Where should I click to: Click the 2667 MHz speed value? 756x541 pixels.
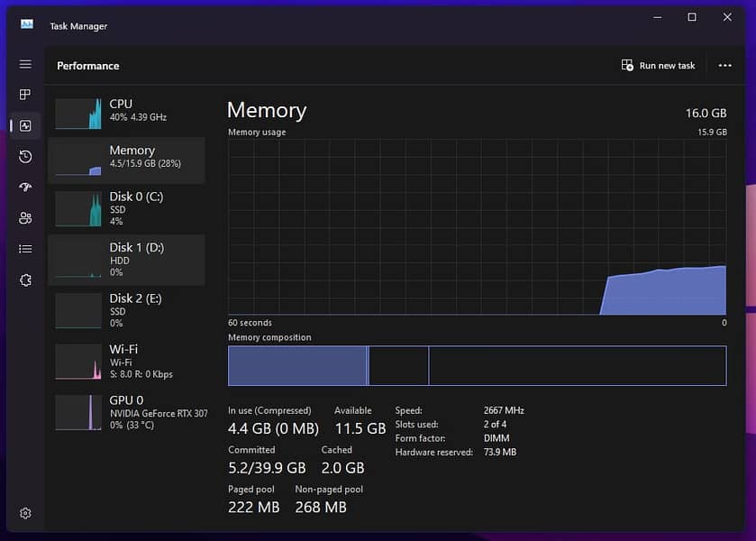click(x=504, y=410)
